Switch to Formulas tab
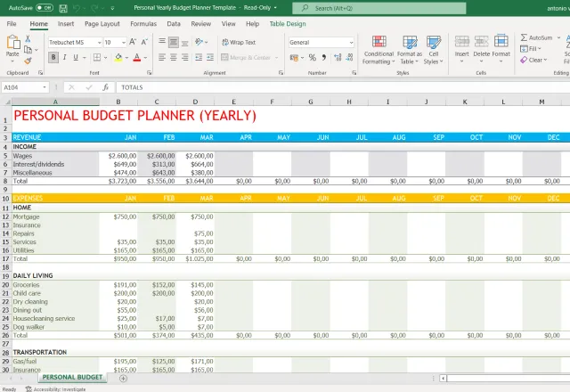 (x=143, y=24)
